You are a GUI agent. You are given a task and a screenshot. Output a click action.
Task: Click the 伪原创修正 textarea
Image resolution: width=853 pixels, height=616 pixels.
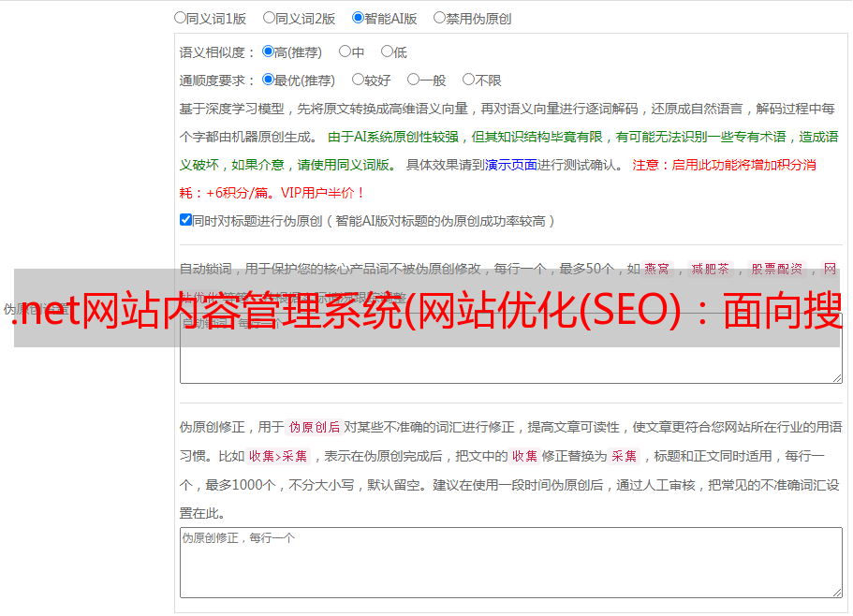click(511, 563)
